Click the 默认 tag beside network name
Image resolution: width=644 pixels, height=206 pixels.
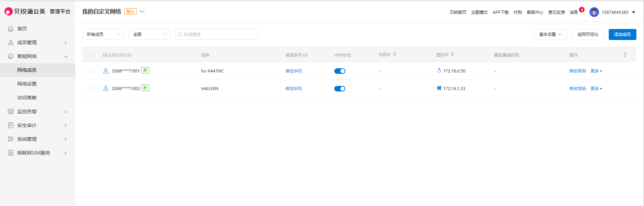[x=131, y=11]
